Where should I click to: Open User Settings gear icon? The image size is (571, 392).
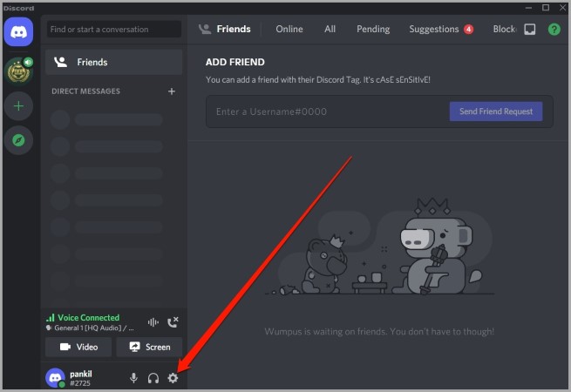click(x=173, y=378)
